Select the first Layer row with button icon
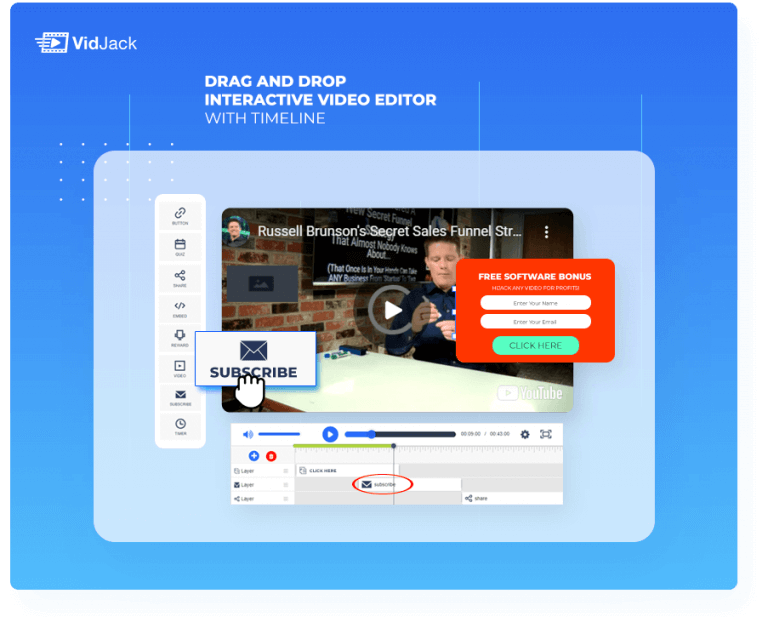768x628 pixels. 261,471
